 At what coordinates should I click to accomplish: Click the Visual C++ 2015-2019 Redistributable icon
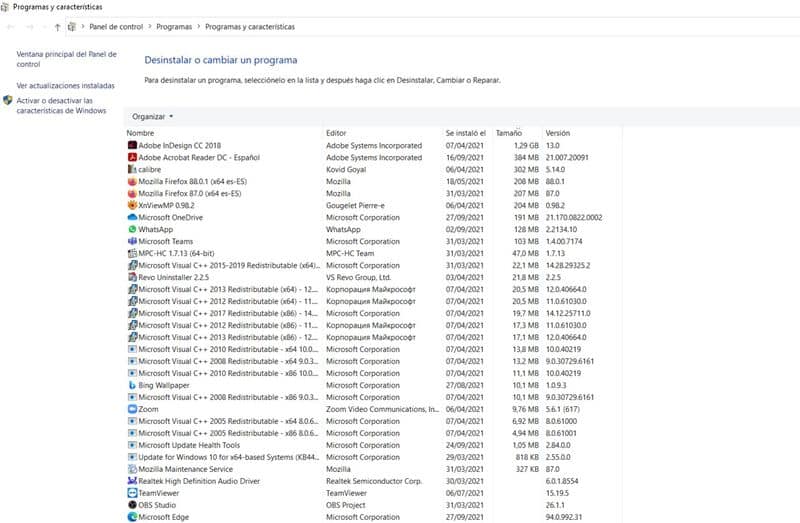pos(132,265)
